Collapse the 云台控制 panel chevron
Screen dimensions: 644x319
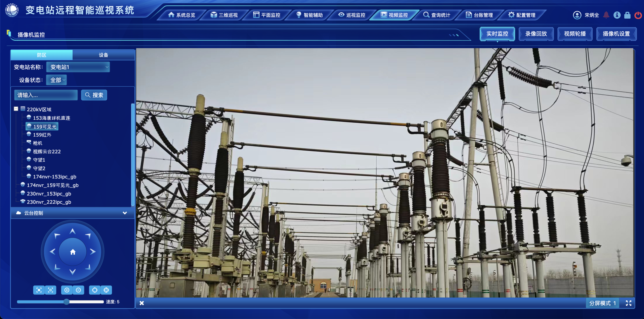coord(125,213)
